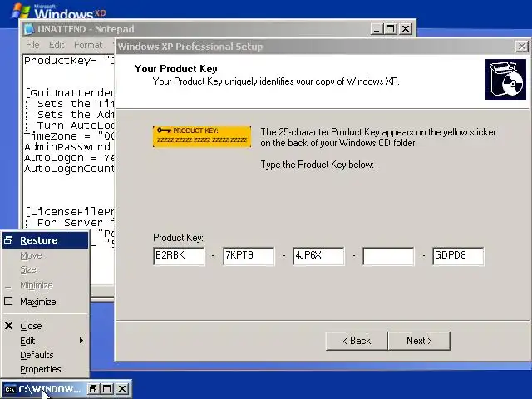
Task: Click the 'Type the Product Key below:' text
Action: [x=317, y=165]
